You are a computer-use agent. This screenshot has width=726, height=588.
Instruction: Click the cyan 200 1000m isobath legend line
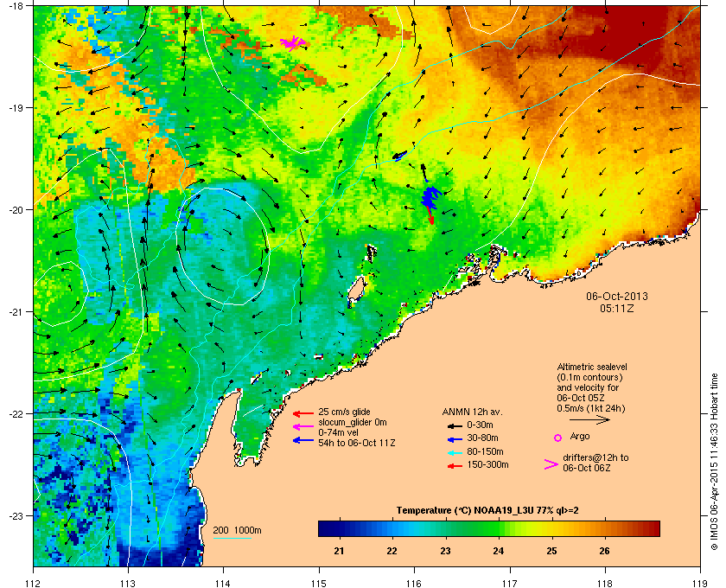pos(232,538)
